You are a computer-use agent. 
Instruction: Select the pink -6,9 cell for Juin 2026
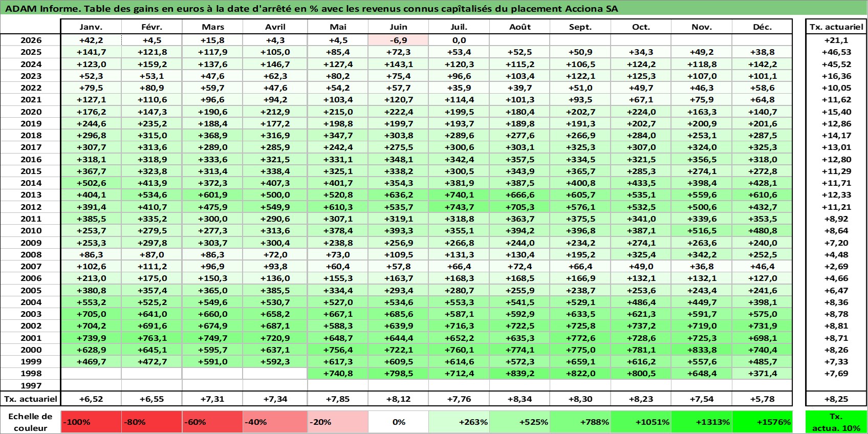pyautogui.click(x=398, y=40)
